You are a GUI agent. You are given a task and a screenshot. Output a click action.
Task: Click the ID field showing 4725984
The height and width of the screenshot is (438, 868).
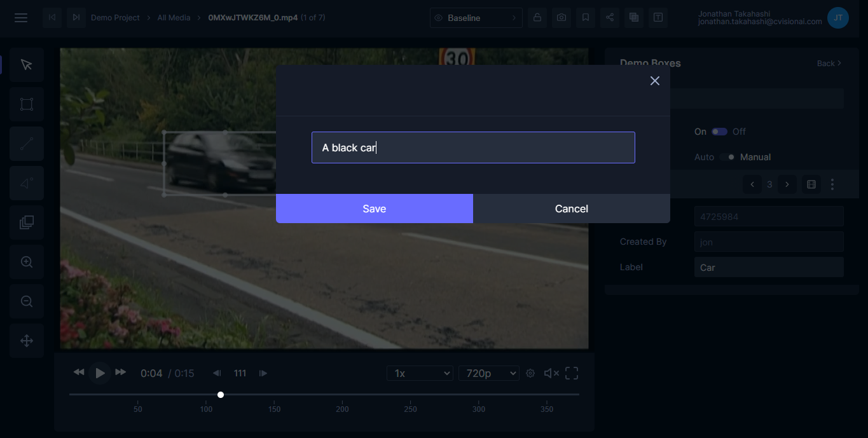point(769,216)
